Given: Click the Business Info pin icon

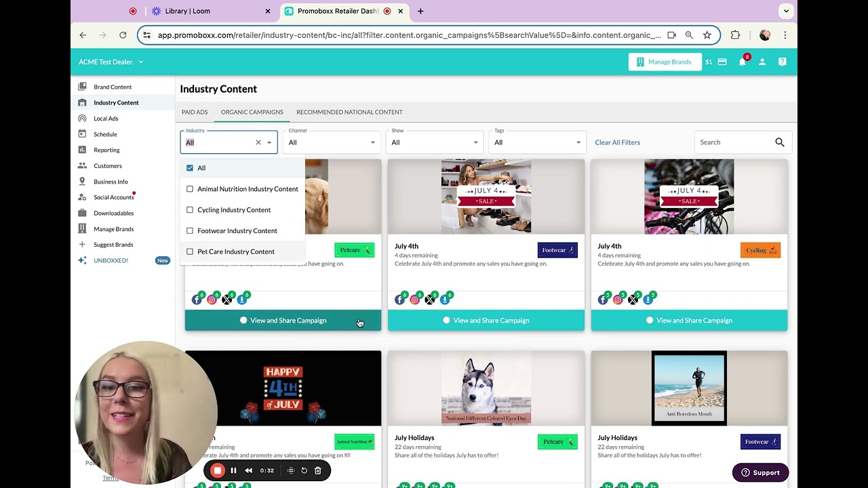Looking at the screenshot, I should pos(82,182).
